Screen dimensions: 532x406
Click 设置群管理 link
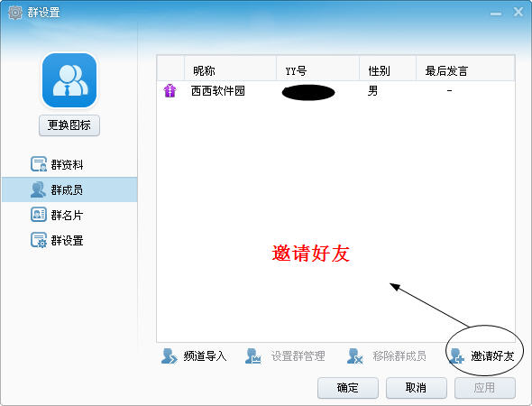[x=298, y=356]
